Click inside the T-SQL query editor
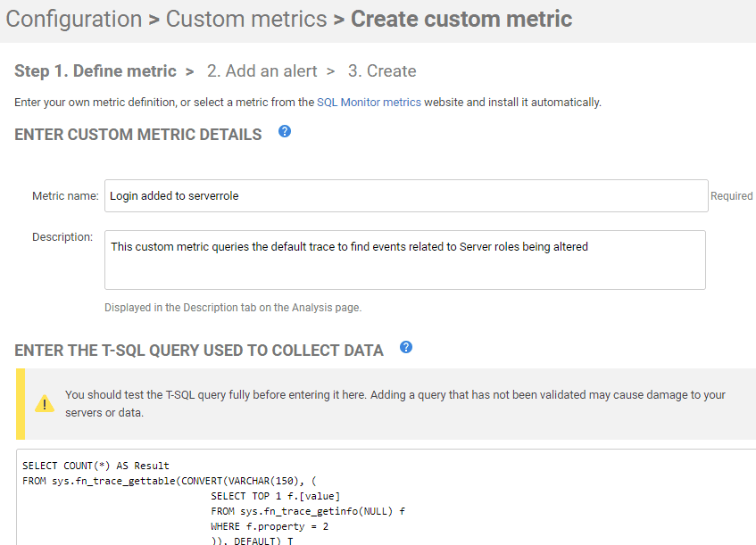 coord(386,498)
